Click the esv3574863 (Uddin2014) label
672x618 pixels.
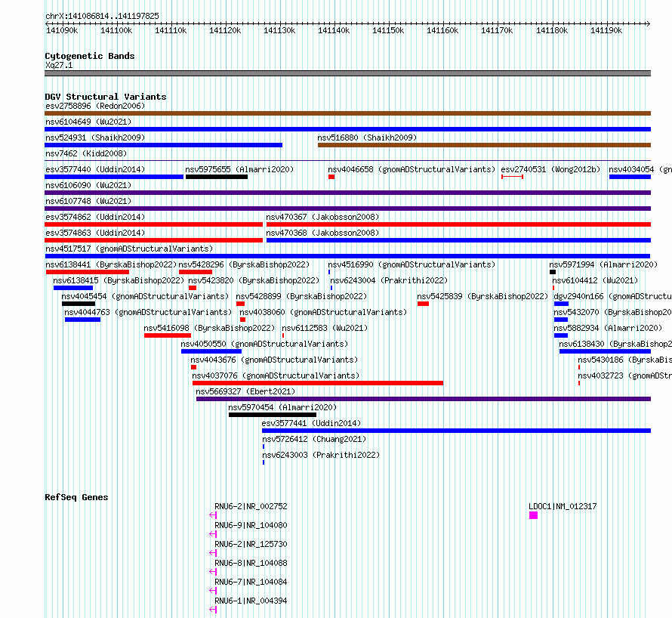(x=95, y=233)
